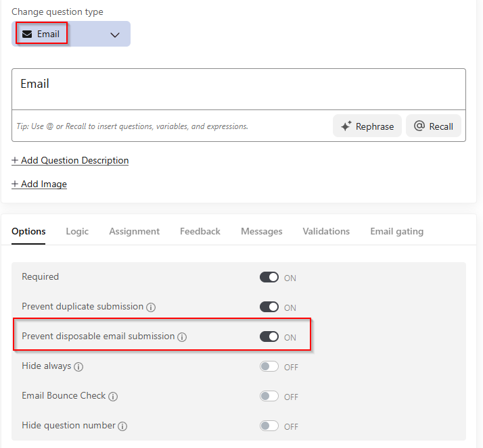Click info icon next to Email Bounce Check
This screenshot has width=483, height=448.
(113, 397)
